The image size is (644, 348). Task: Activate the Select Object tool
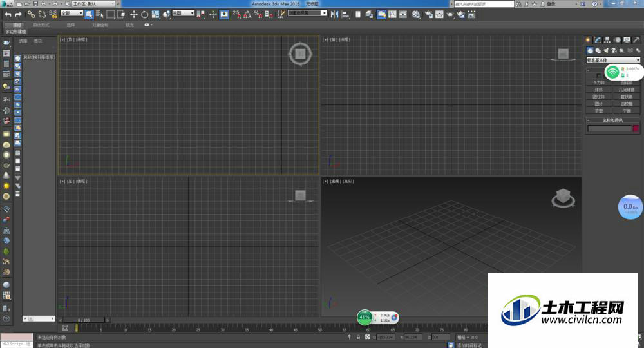89,14
